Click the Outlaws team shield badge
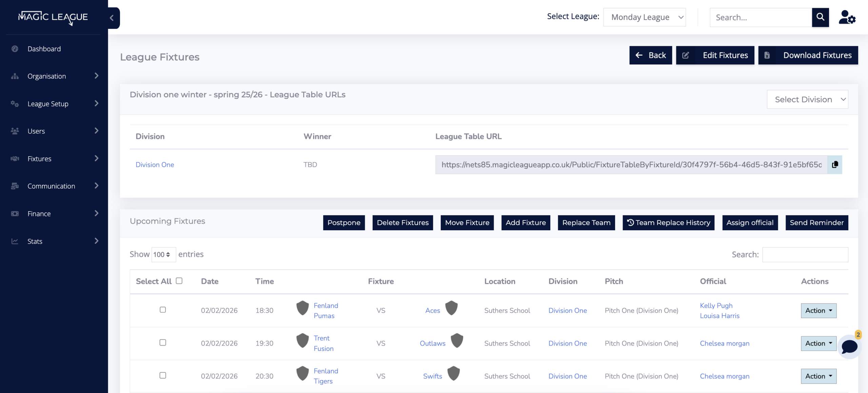This screenshot has width=868, height=393. (457, 340)
